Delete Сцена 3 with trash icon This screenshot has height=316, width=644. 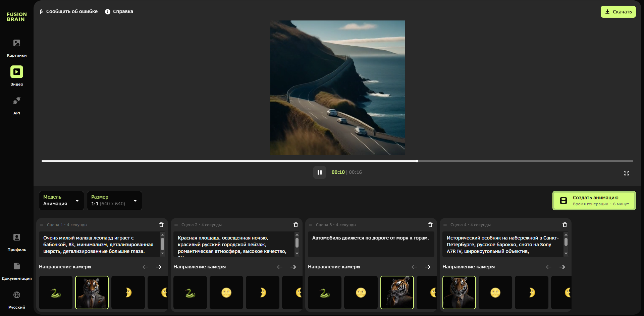coord(430,225)
